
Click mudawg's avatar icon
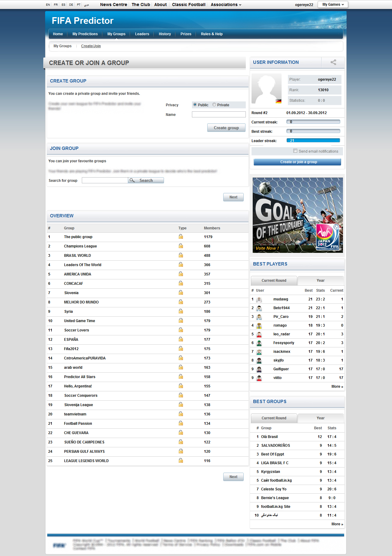259,299
